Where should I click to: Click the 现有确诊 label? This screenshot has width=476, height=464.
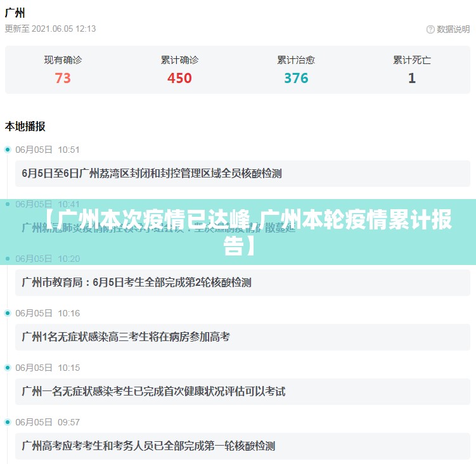63,60
